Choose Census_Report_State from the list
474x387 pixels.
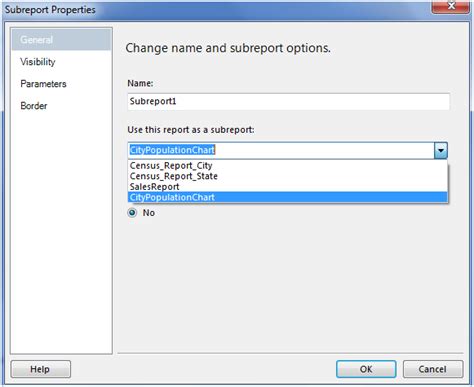[288, 176]
